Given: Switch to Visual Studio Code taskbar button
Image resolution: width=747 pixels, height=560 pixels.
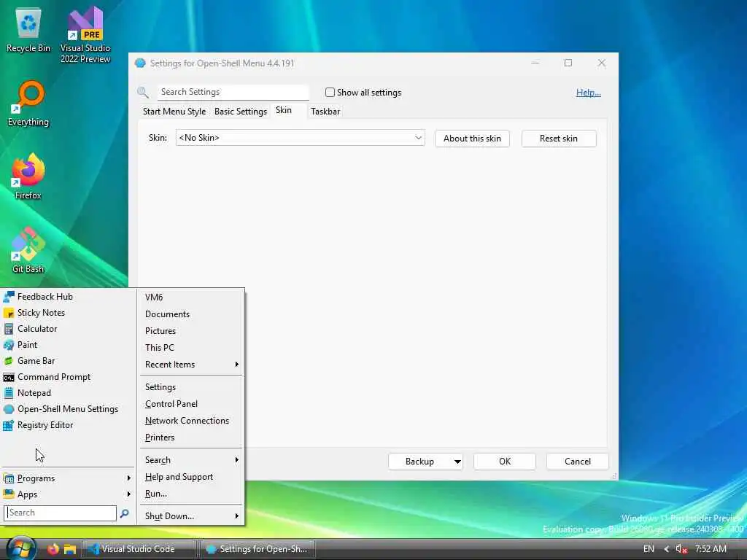Looking at the screenshot, I should [139, 549].
